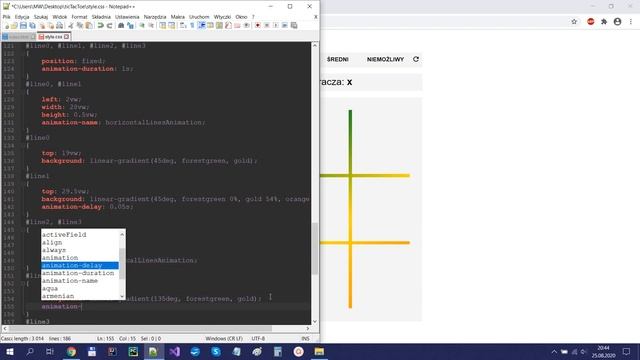Screen dimensions: 640x360
Task: Click the game reset icon in browser
Action: 416,59
